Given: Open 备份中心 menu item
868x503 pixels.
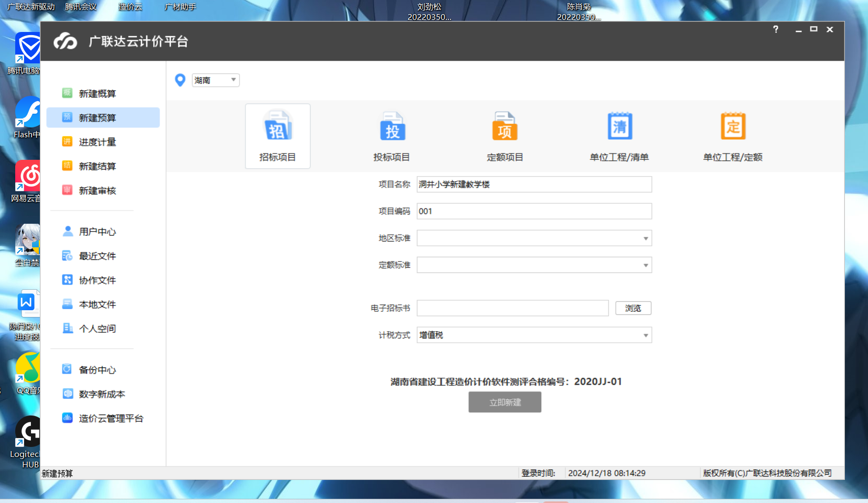Looking at the screenshot, I should point(103,369).
